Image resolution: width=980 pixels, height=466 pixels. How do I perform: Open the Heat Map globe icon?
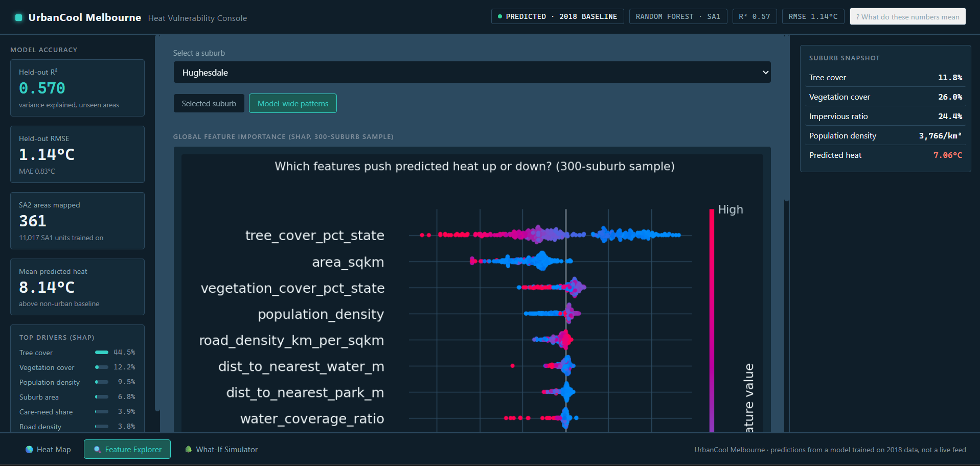[29, 450]
